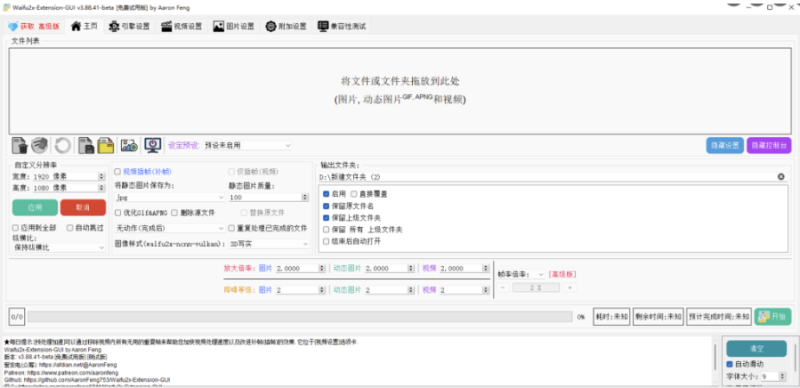
Task: Click 放大倍率 动态图片 2.0000 spinbox
Action: [389, 268]
